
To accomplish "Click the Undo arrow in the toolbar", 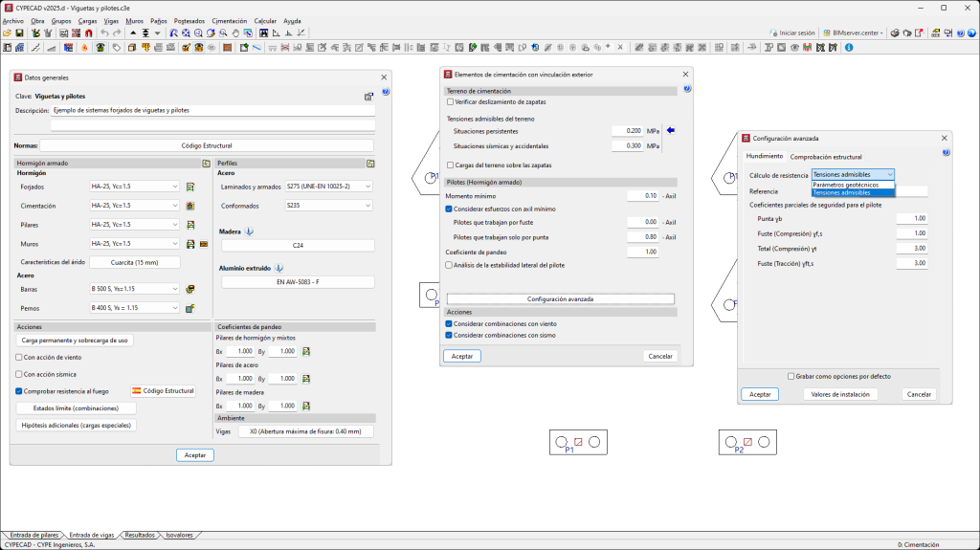I will coord(103,33).
